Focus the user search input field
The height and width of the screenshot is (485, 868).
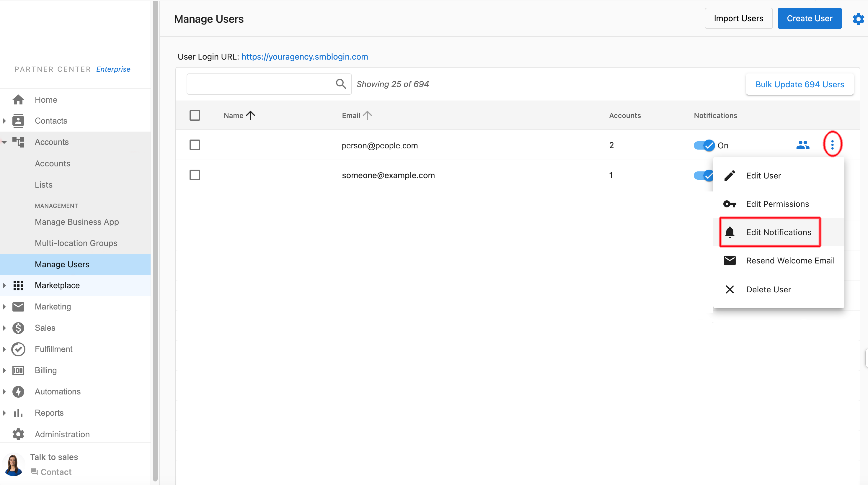coord(260,84)
